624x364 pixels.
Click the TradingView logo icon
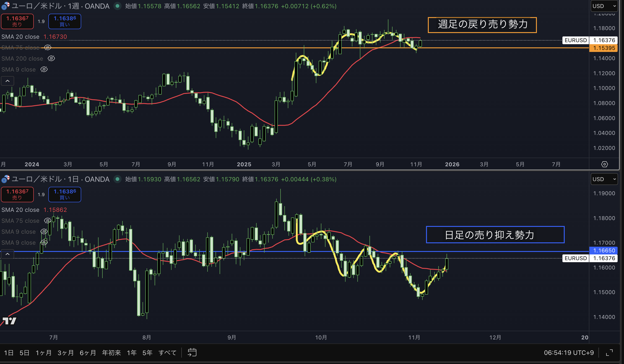(9, 321)
